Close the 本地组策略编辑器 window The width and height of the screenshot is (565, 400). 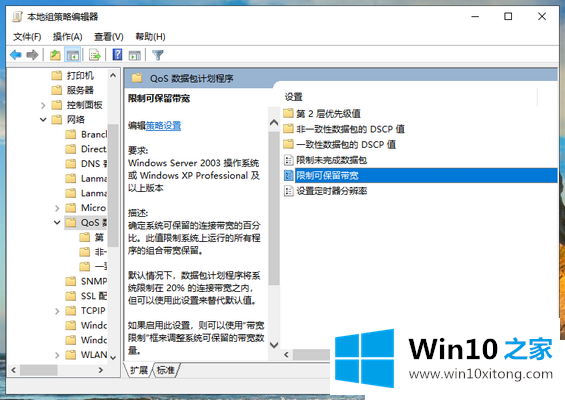(x=542, y=17)
